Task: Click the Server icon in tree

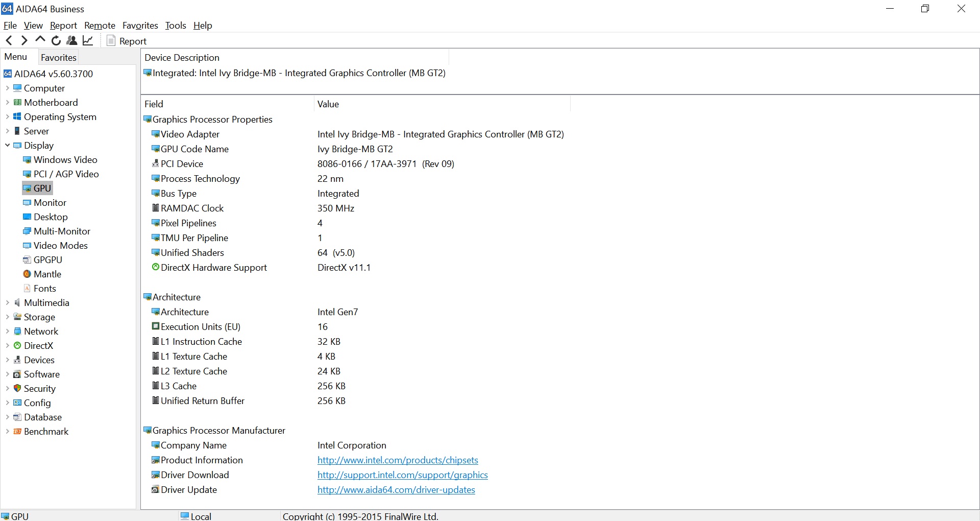Action: click(17, 131)
